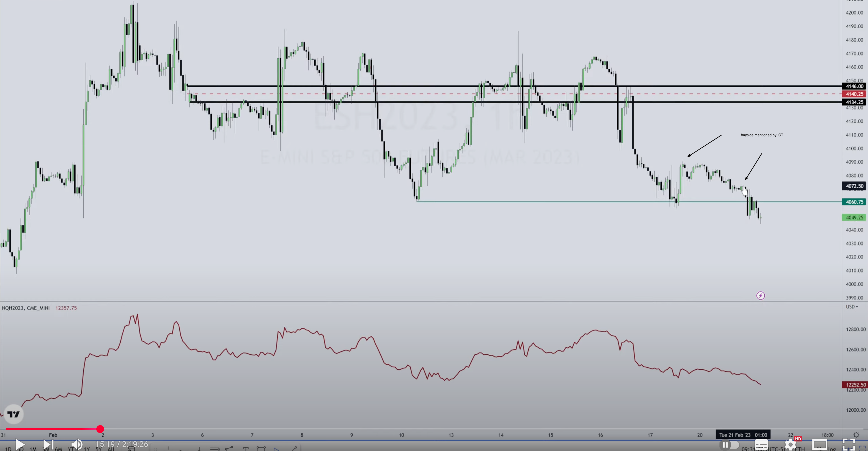Click the 18:00 time axis label
The width and height of the screenshot is (868, 451).
pos(827,435)
